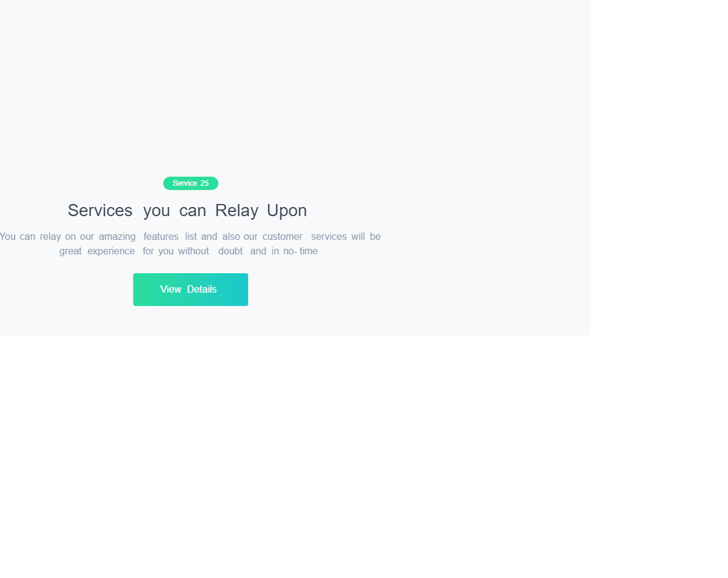Click the word Relay in the heading
The height and width of the screenshot is (578, 728).
[237, 211]
